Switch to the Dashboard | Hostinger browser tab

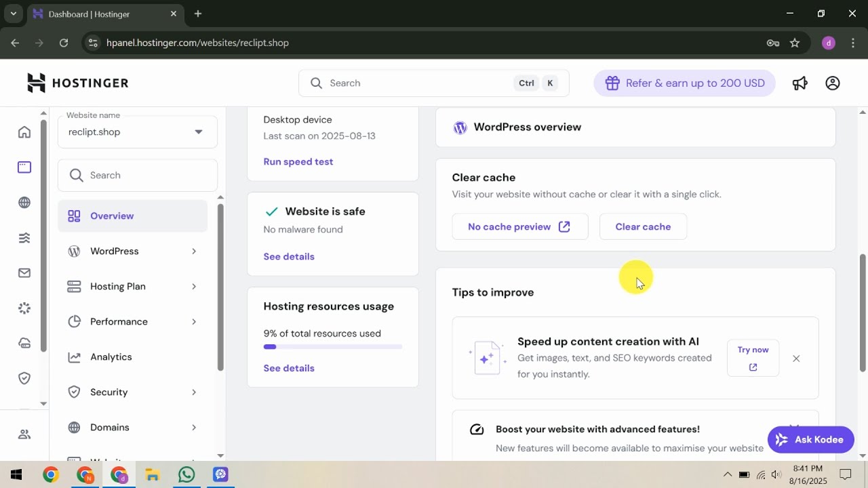tap(105, 14)
